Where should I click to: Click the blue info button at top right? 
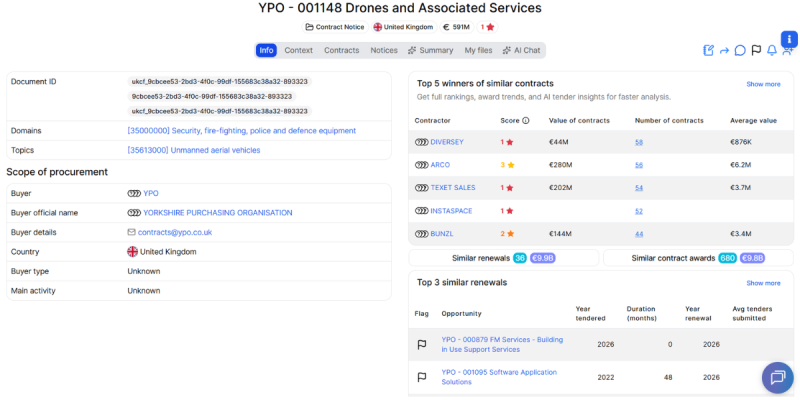pos(789,39)
